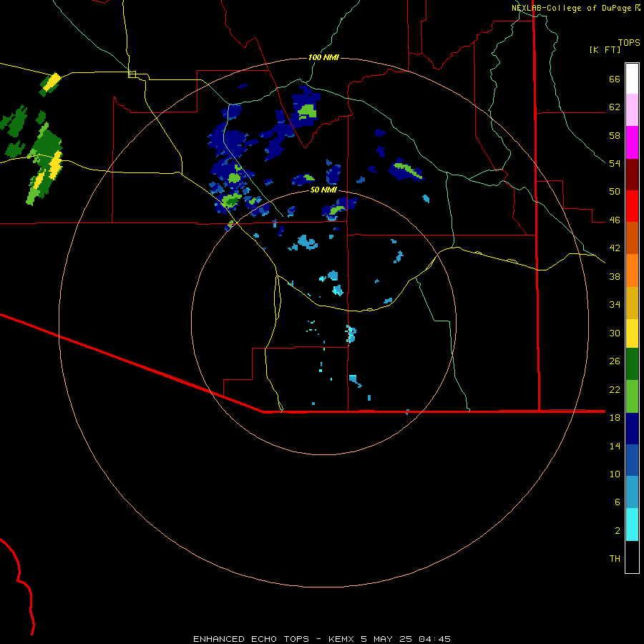This screenshot has height=644, width=644.
Task: Click the legend value 42
Action: pyautogui.click(x=615, y=248)
